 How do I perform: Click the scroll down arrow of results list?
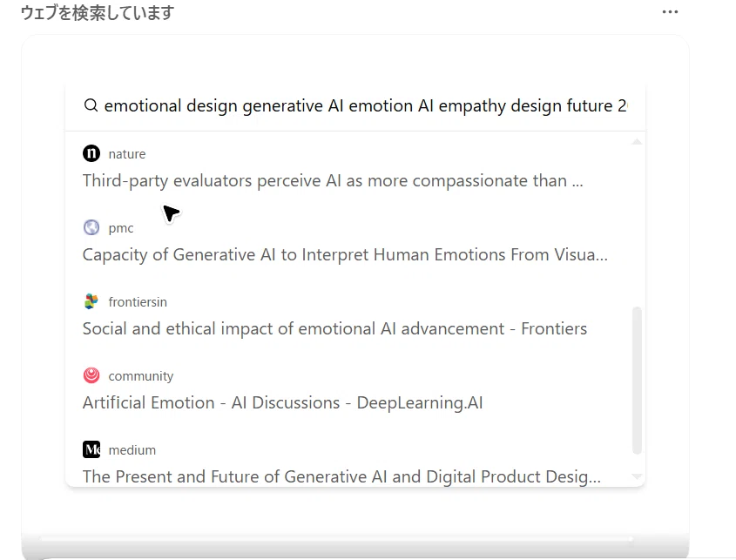tap(637, 476)
